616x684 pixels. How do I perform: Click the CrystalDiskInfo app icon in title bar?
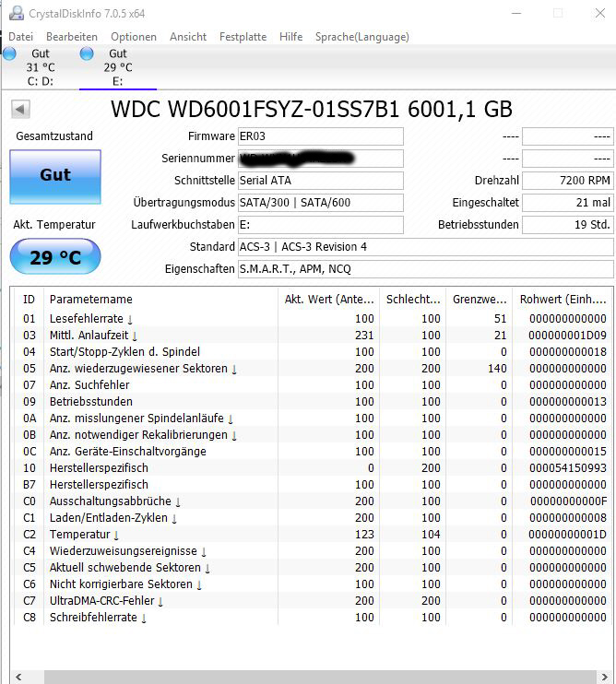(17, 13)
